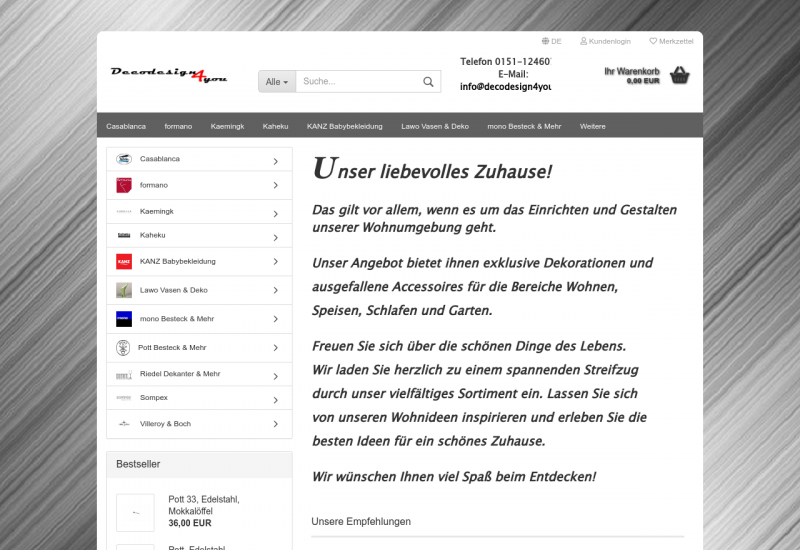Open the Kundenlogin link
Viewport: 800px width, 550px height.
pyautogui.click(x=606, y=41)
